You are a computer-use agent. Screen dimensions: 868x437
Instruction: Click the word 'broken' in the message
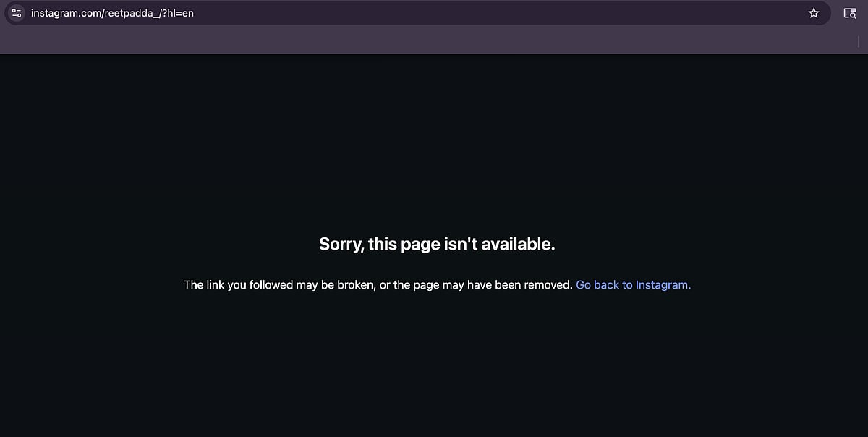[354, 285]
